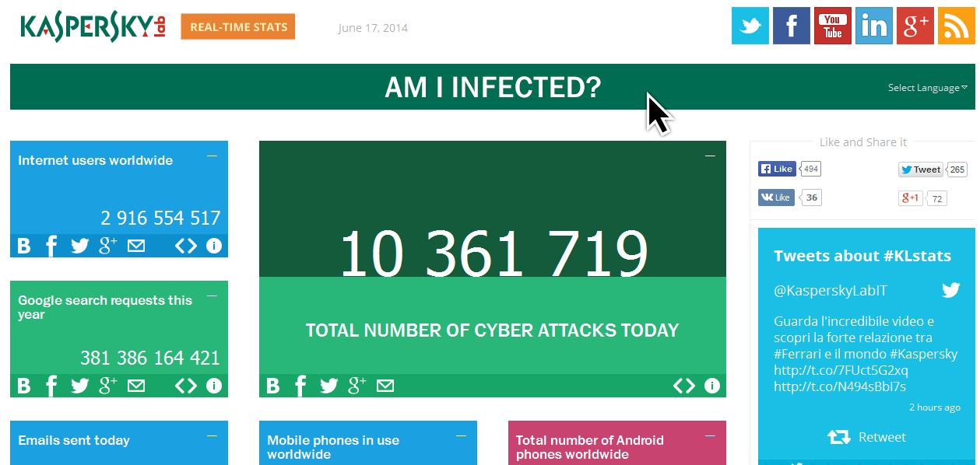Viewport: 980px width, 465px height.
Task: Get embed code for cyber attacks widget
Action: click(x=683, y=386)
